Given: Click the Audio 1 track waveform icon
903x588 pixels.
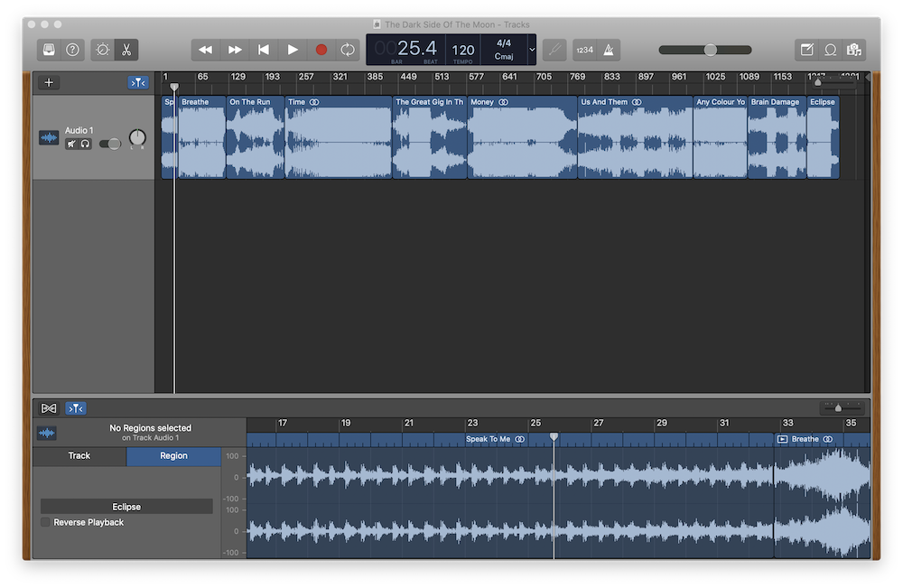Looking at the screenshot, I should [49, 137].
